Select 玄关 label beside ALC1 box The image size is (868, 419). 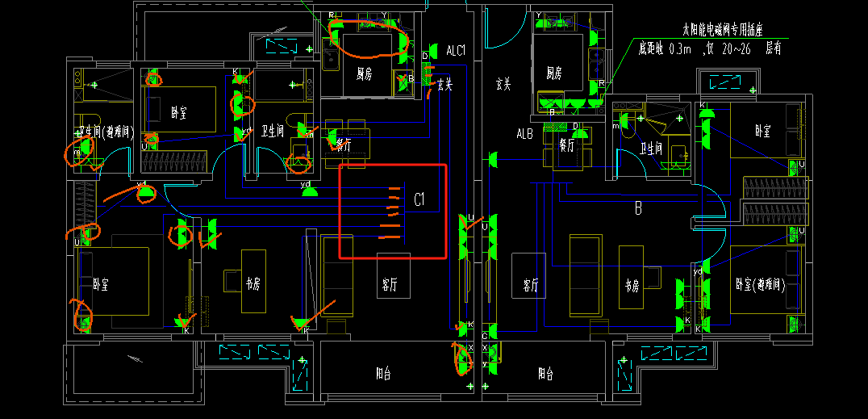click(x=444, y=85)
